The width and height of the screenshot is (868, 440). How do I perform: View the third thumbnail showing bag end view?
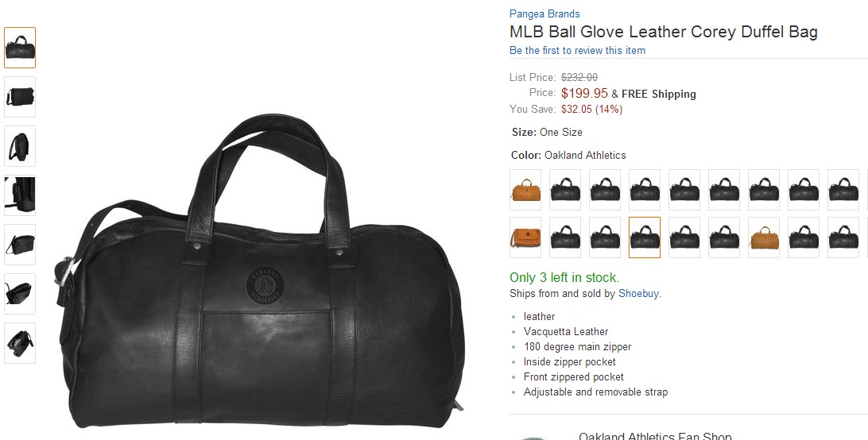[20, 146]
